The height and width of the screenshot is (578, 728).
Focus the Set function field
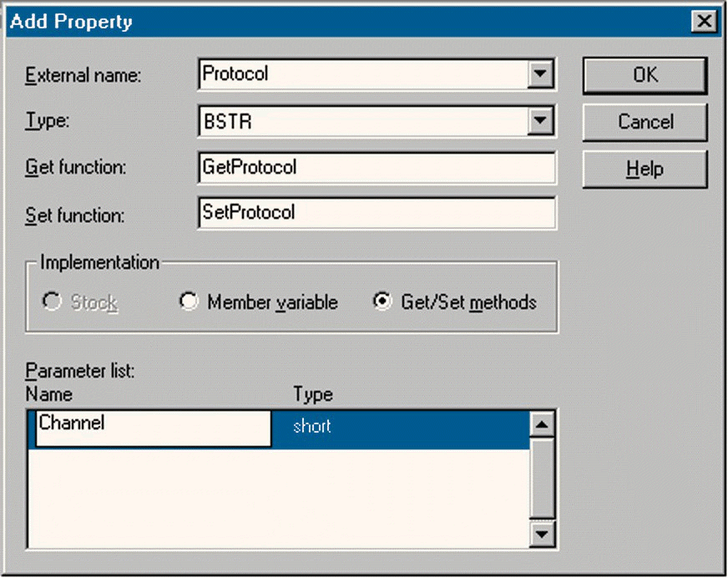[377, 213]
